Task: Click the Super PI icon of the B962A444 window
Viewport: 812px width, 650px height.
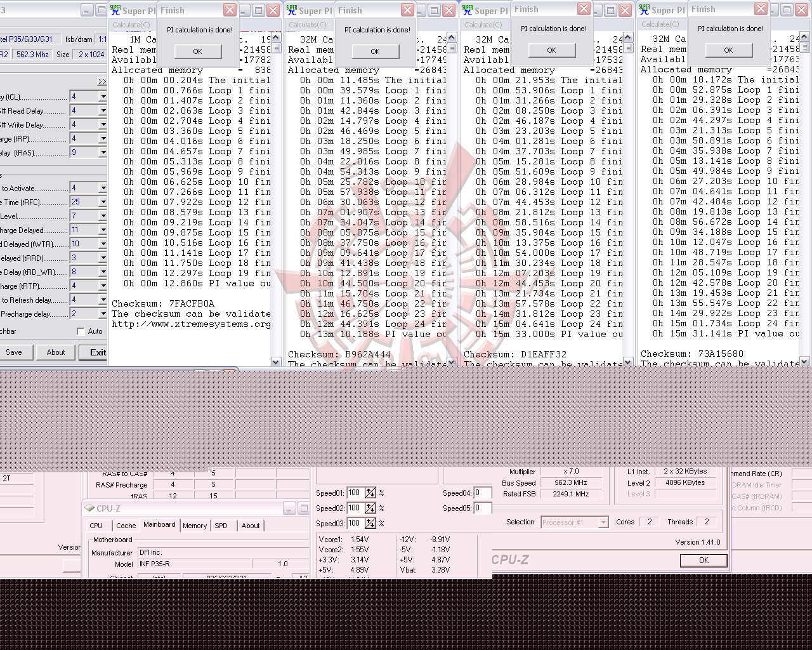Action: point(292,10)
